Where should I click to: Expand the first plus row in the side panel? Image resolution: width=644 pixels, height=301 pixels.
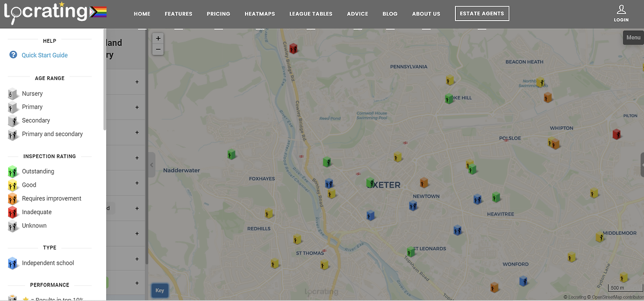click(x=137, y=82)
